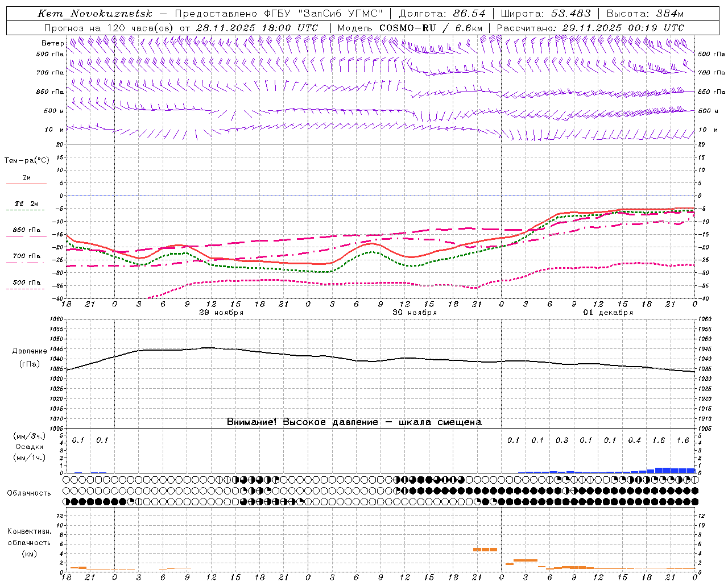
Task: Click the Давление pressure panel label
Action: pyautogui.click(x=29, y=351)
